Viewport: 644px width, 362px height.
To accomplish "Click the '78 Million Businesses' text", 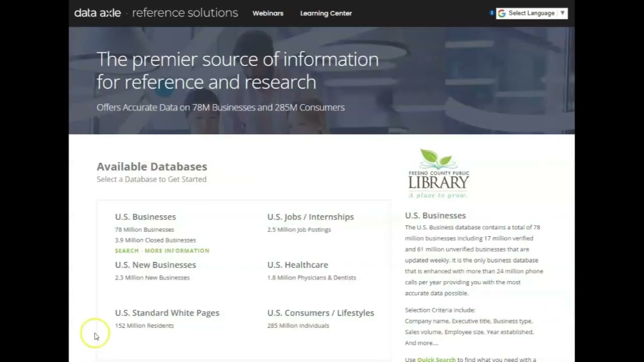I will [x=144, y=230].
